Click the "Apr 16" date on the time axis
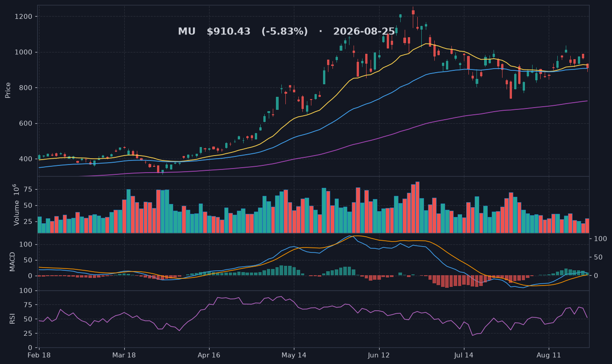 209,356
